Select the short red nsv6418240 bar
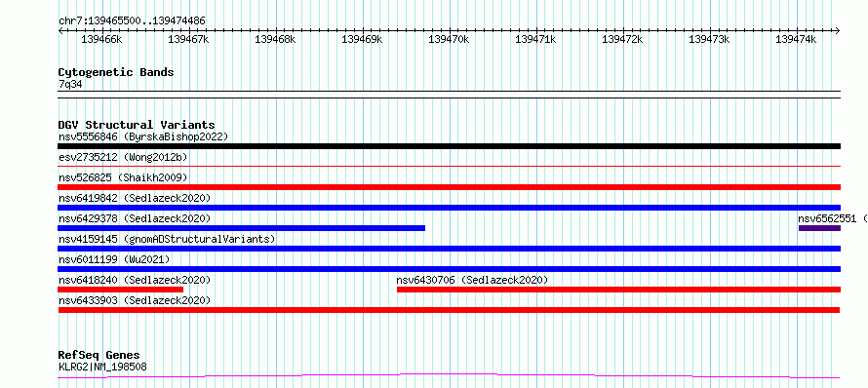This screenshot has height=388, width=868. click(x=121, y=290)
